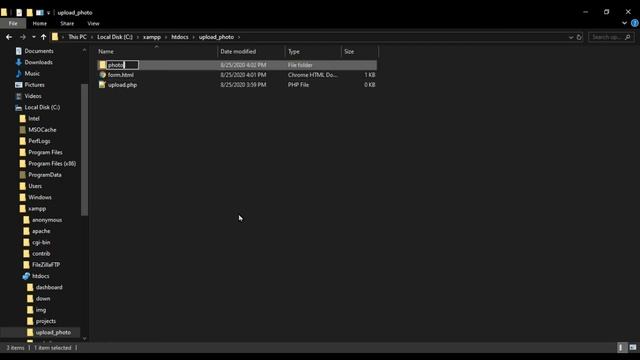
Task: Open Downloads in the navigation pane
Action: [x=38, y=62]
